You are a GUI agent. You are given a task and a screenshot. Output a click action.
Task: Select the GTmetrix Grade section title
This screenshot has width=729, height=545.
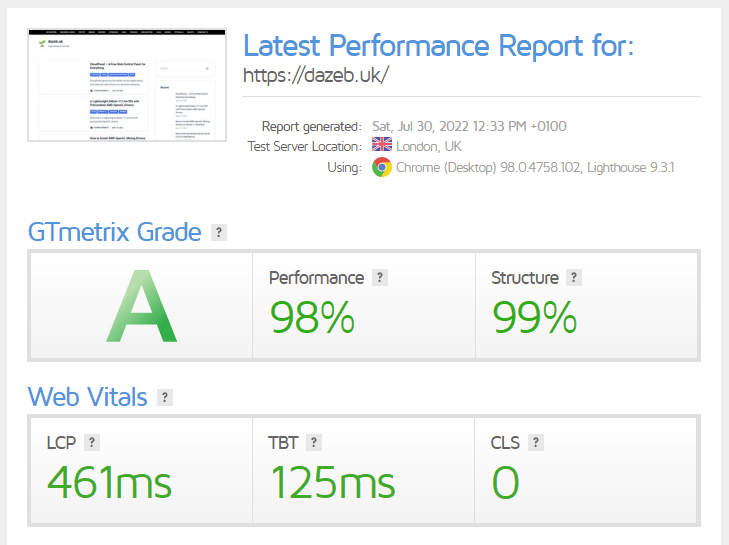[114, 232]
